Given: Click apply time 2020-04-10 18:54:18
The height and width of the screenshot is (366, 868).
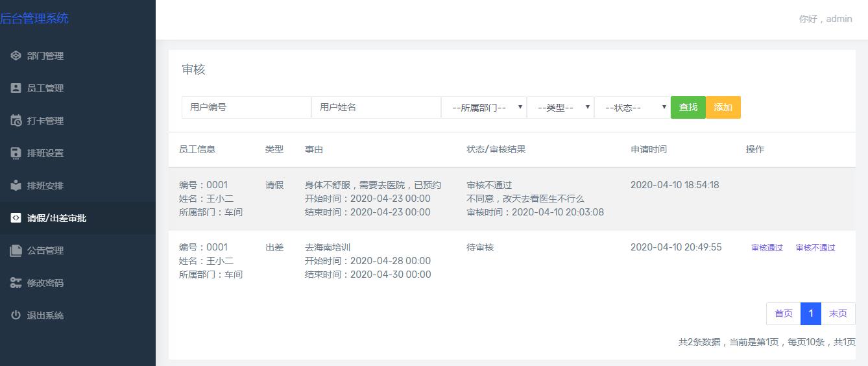Looking at the screenshot, I should tap(675, 185).
